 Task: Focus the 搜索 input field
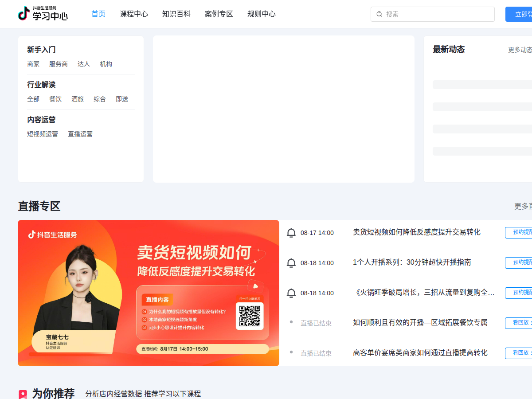(x=433, y=14)
